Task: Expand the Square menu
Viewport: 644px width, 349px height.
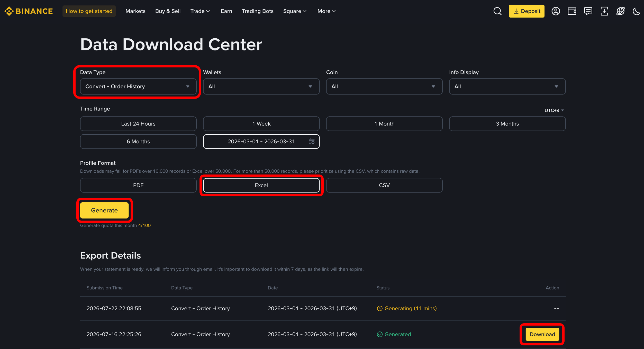Action: [x=295, y=11]
